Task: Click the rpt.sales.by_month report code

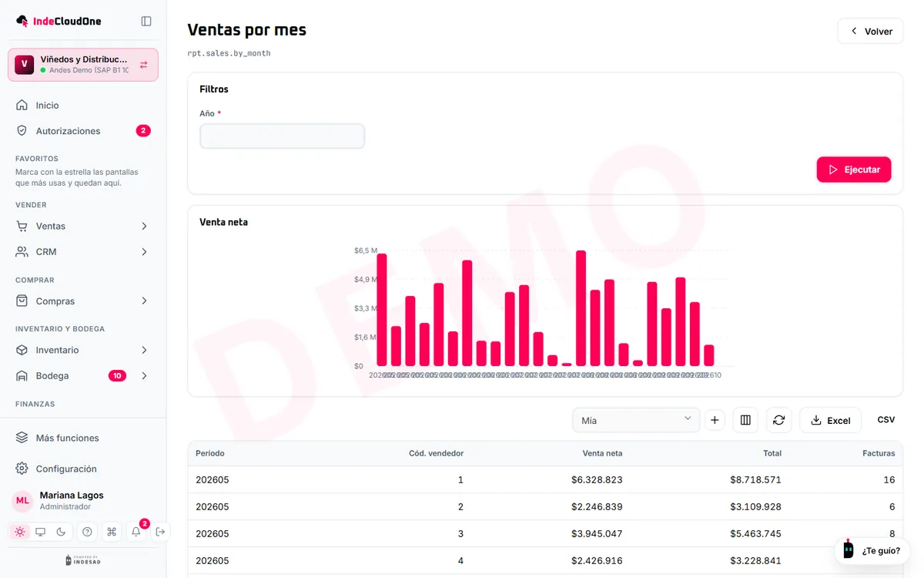Action: (229, 53)
